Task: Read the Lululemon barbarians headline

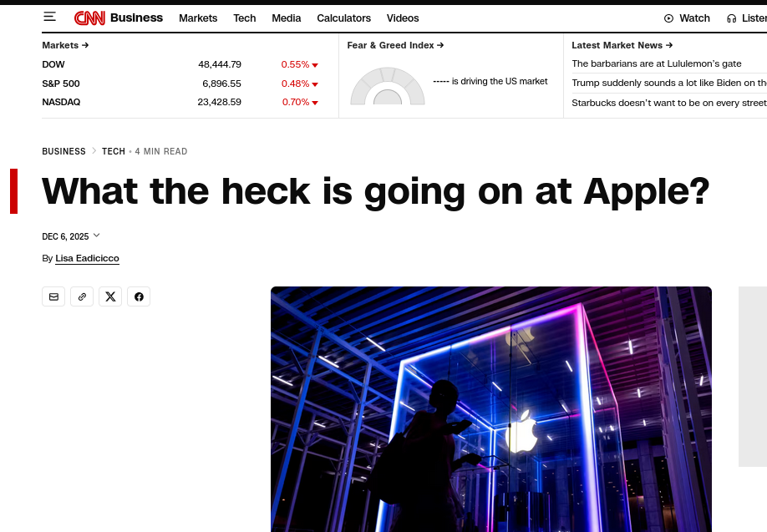Action: [x=656, y=64]
